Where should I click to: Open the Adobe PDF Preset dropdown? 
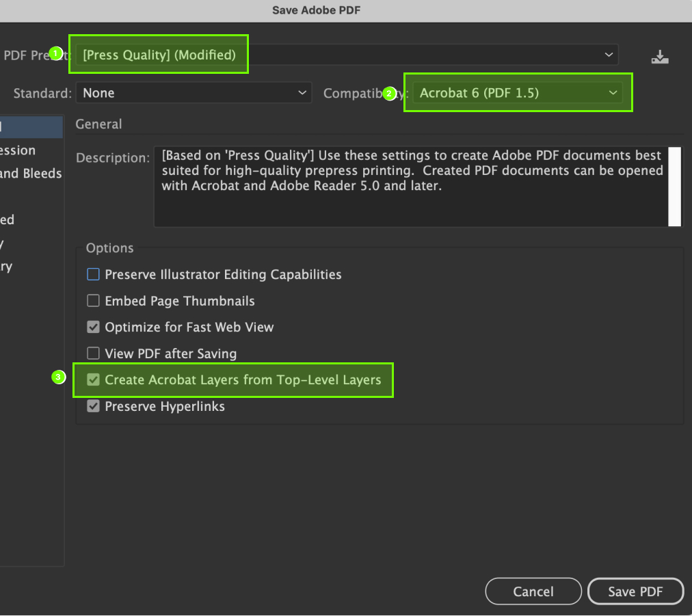[347, 55]
